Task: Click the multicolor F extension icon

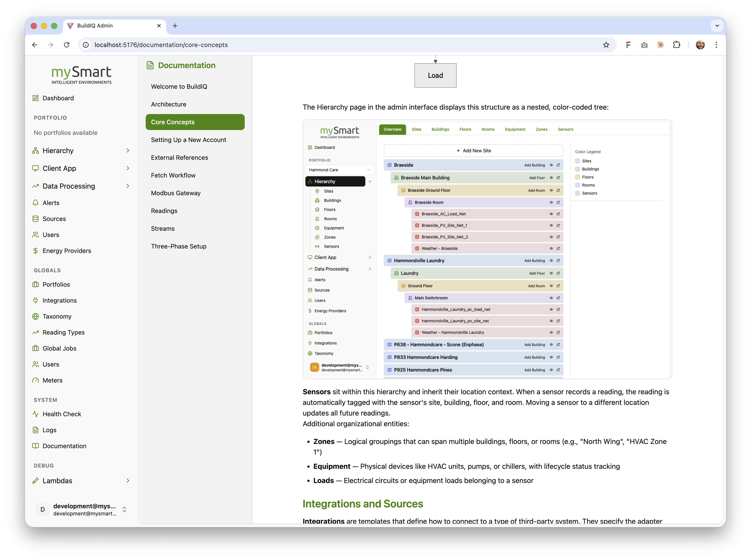Action: [628, 45]
